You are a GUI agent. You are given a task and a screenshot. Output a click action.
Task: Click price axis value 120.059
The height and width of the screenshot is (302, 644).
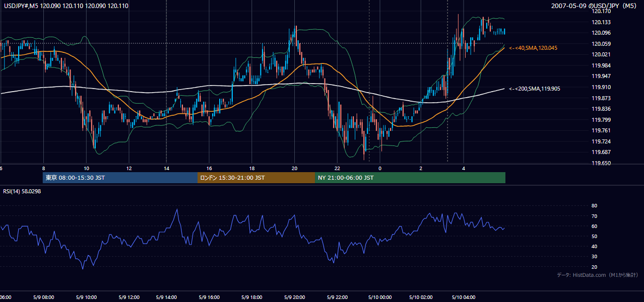tap(601, 44)
